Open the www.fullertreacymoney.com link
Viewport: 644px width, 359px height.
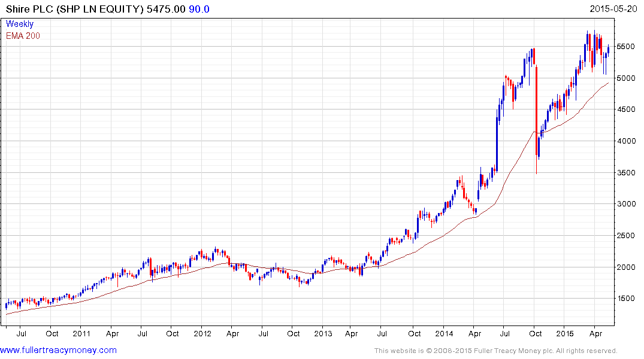click(58, 351)
